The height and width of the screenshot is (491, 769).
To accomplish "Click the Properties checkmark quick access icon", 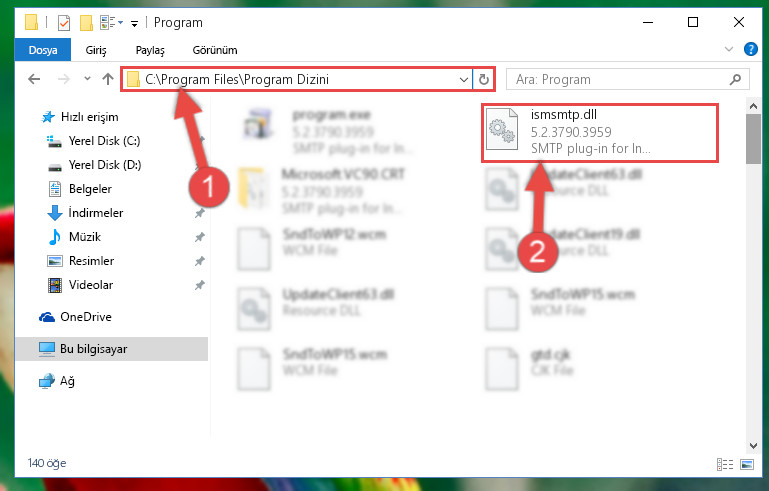I will (64, 23).
